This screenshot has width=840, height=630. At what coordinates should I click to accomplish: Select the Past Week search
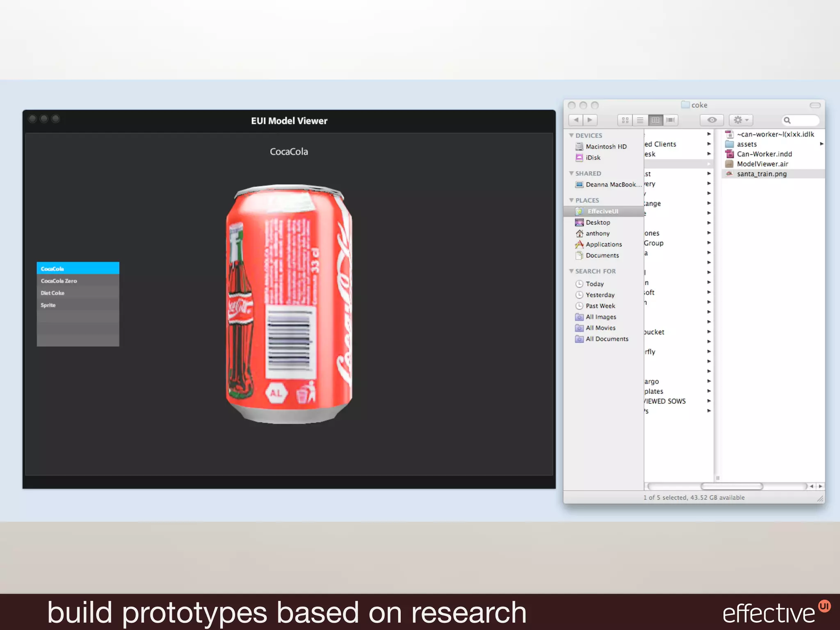tap(603, 306)
